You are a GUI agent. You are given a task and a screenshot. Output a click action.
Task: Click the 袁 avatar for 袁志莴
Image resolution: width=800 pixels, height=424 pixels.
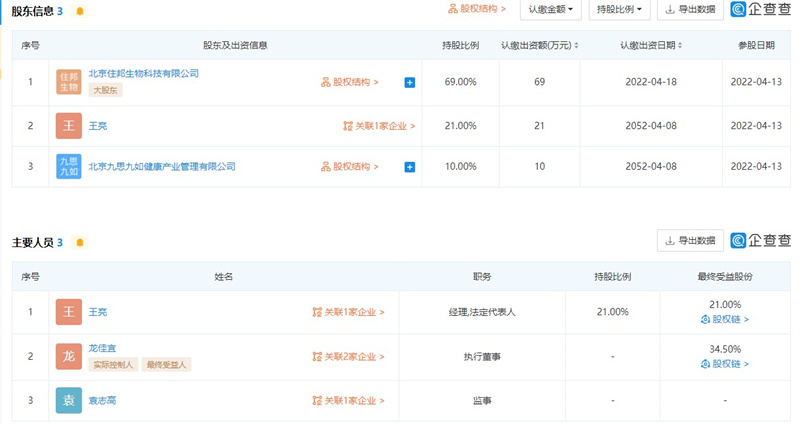click(x=68, y=401)
